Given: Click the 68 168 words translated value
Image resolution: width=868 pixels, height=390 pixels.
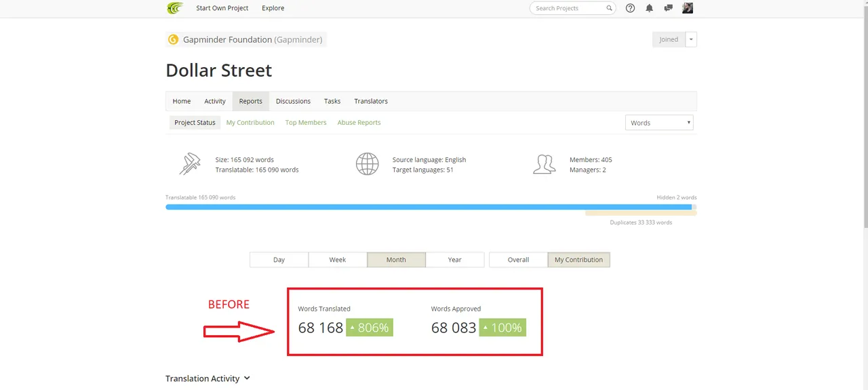Looking at the screenshot, I should point(321,328).
